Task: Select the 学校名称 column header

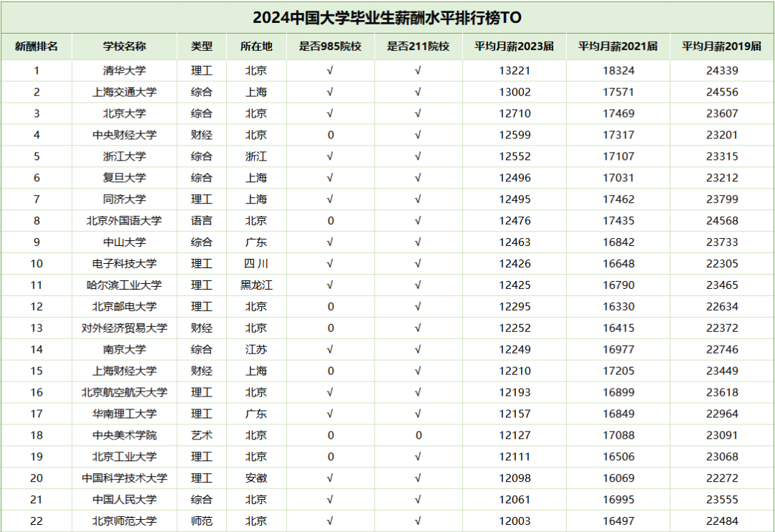Action: tap(125, 47)
